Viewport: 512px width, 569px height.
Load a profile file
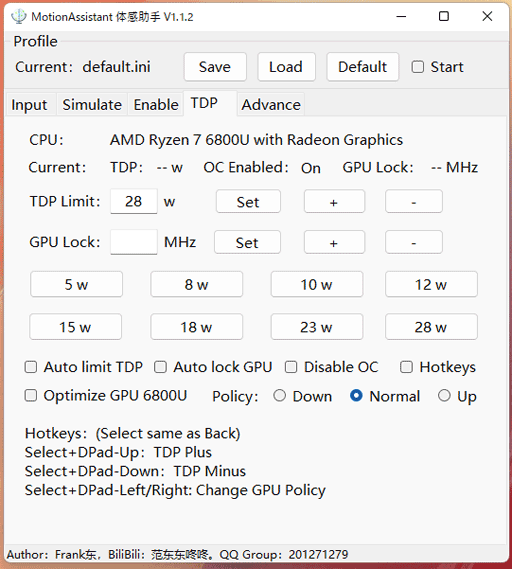pos(286,67)
